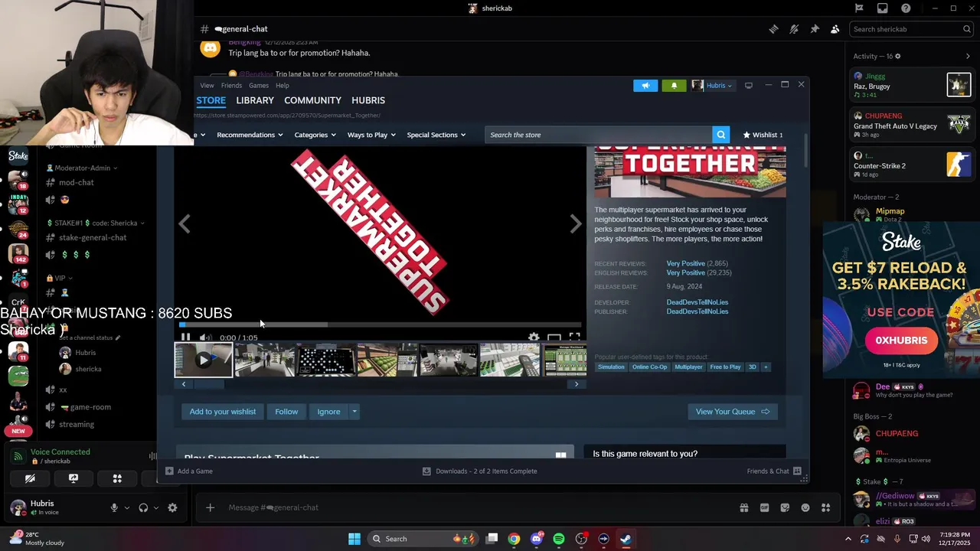Click DeadDevsTellNoLies developer link
Screen dimensions: 980x551
pos(697,302)
